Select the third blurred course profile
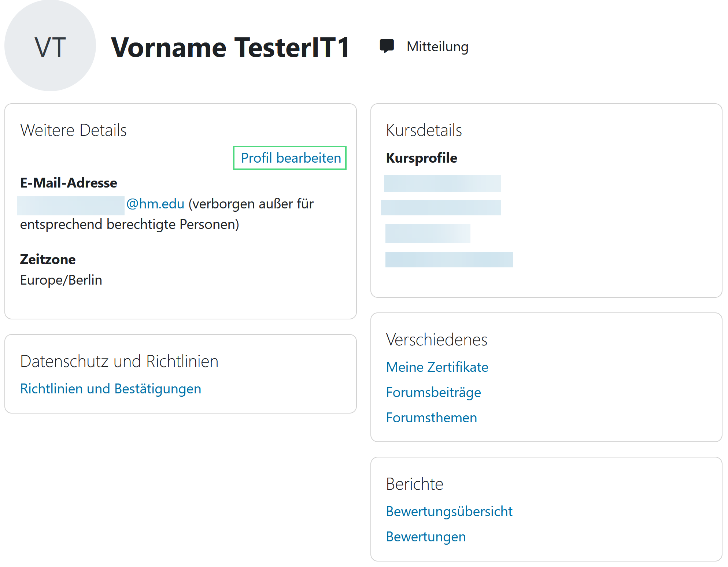The height and width of the screenshot is (567, 728). point(428,234)
